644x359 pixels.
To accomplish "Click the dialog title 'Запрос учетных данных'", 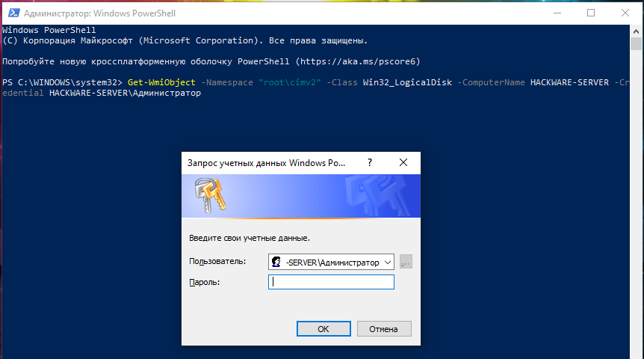I will pyautogui.click(x=266, y=162).
